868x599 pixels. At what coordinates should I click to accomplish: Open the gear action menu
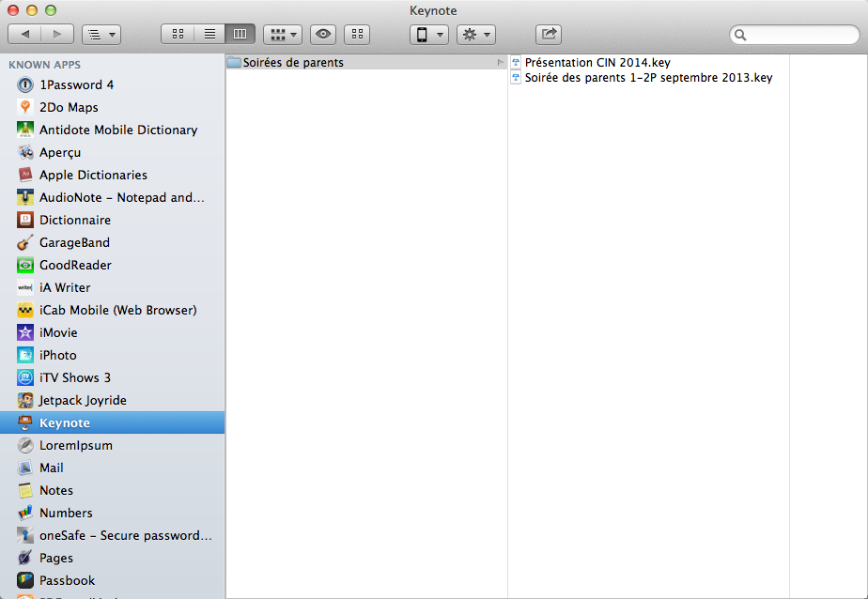[x=476, y=35]
